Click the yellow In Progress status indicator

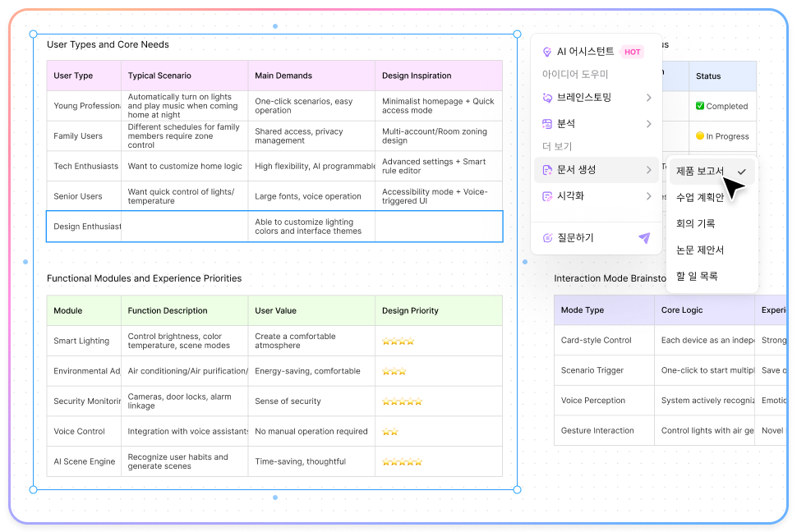pos(700,136)
